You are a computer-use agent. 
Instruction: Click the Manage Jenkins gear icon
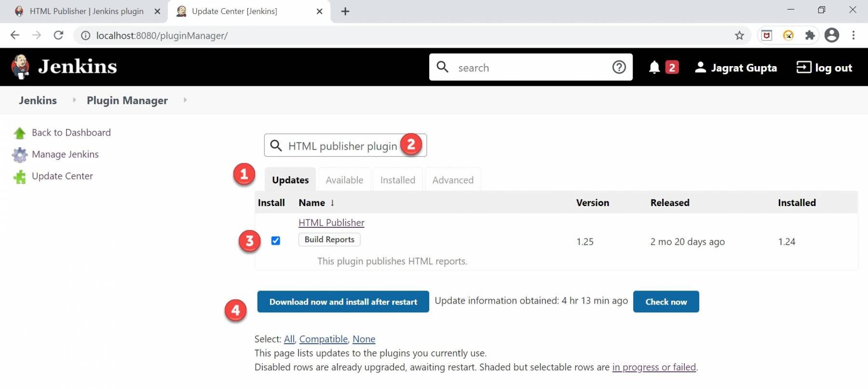20,155
